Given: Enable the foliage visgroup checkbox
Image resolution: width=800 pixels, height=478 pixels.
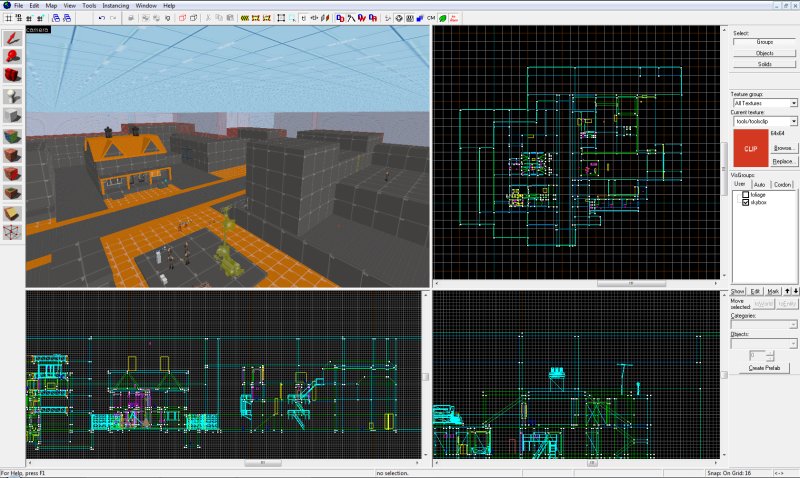Looking at the screenshot, I should coord(745,194).
